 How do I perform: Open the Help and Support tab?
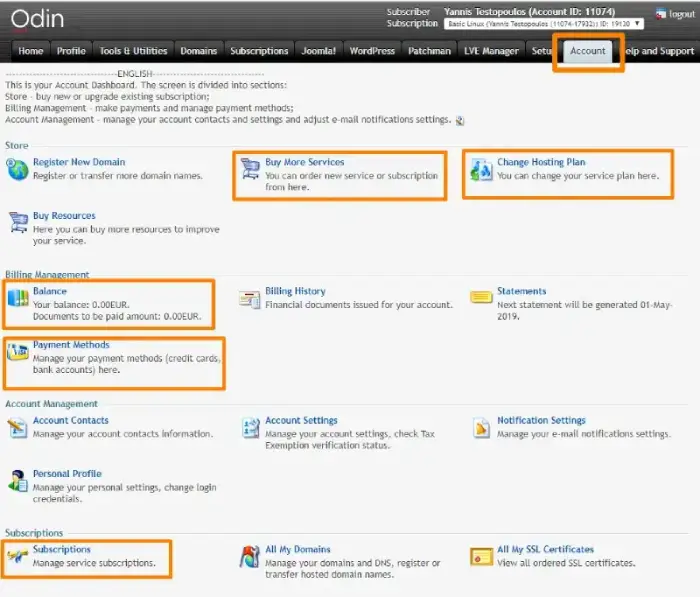point(659,51)
